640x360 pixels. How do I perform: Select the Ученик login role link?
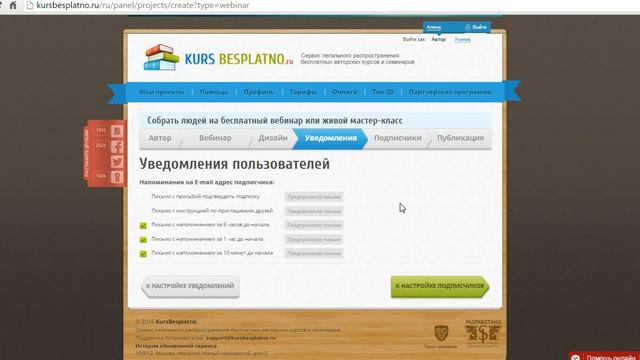pos(462,40)
